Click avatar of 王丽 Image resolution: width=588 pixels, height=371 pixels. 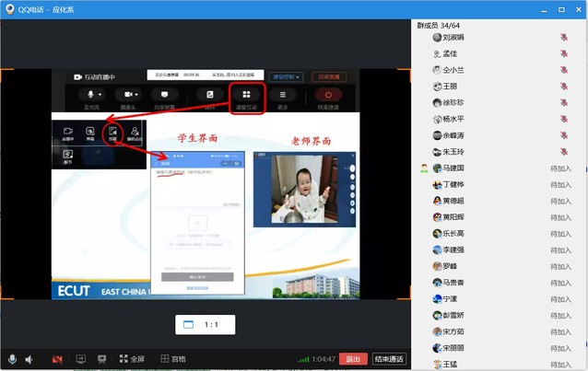[437, 87]
